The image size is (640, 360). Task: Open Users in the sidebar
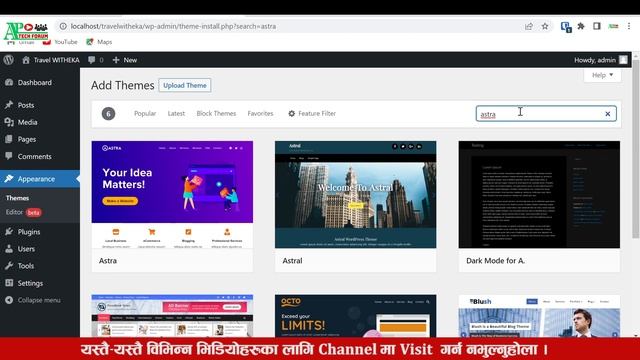point(40,249)
